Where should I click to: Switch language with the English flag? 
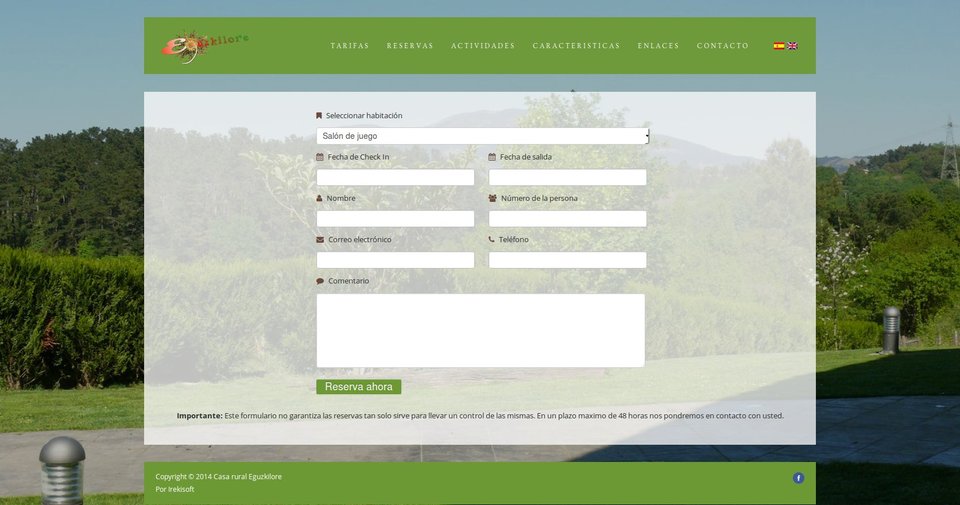(x=793, y=46)
